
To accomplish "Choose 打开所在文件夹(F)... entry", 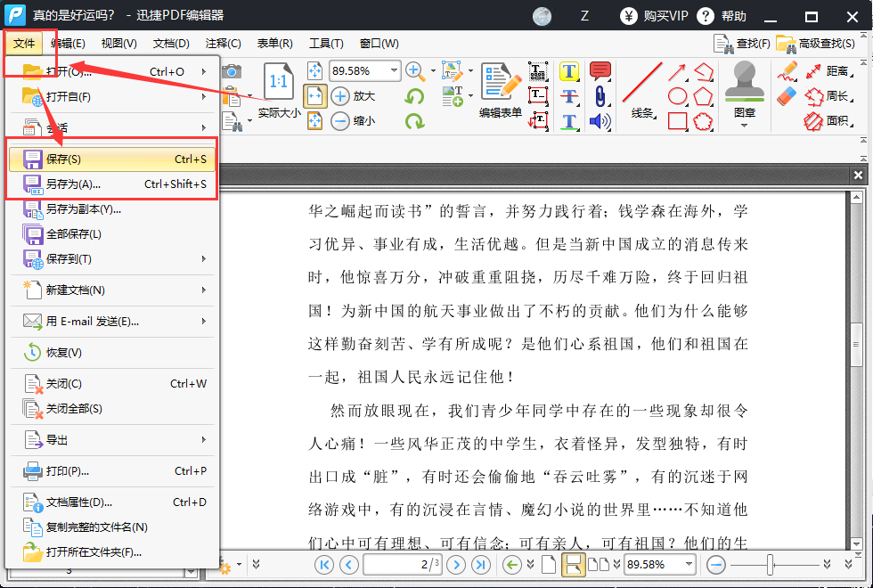I will [x=112, y=552].
